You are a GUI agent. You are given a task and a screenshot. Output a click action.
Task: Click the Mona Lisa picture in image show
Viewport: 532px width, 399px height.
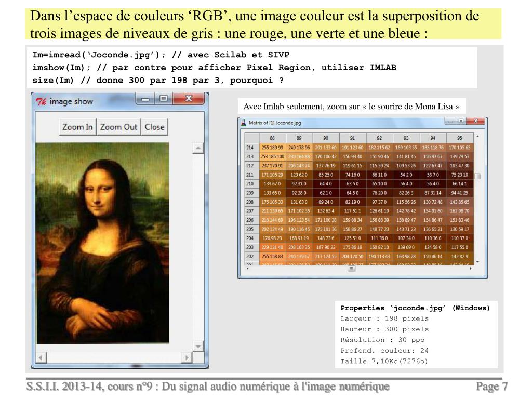point(102,243)
